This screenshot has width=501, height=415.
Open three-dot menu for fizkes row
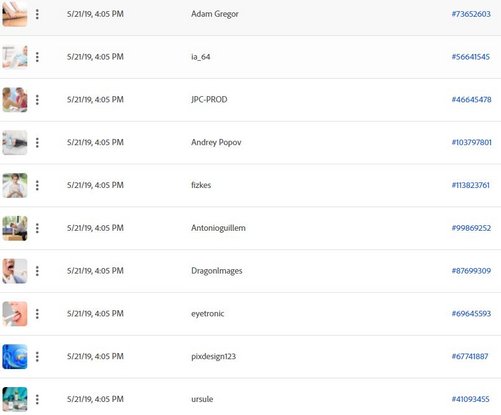point(37,185)
